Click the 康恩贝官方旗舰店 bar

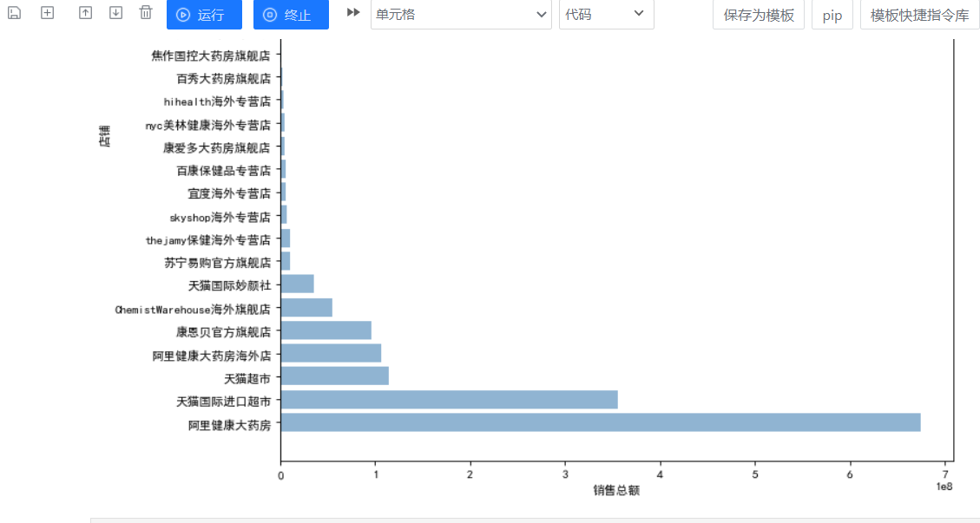point(326,330)
